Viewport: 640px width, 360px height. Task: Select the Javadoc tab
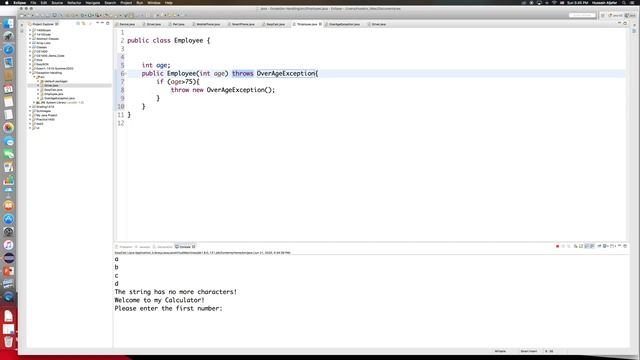pos(143,247)
